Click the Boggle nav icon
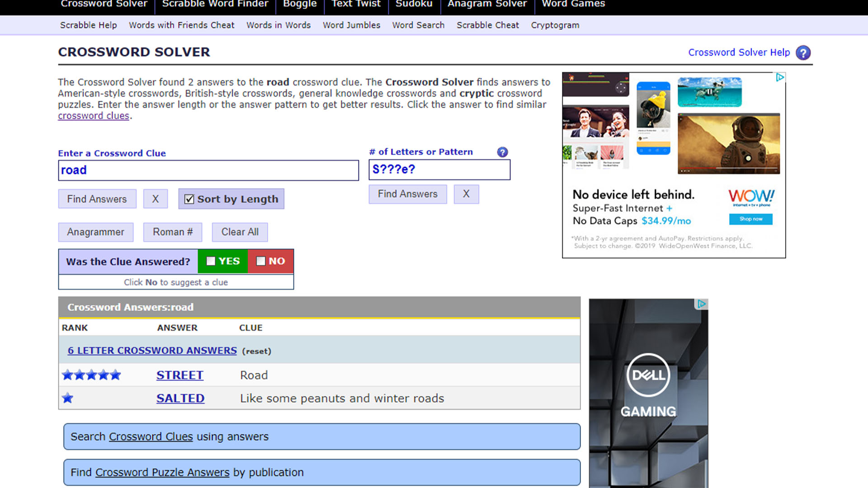This screenshot has width=868, height=488. pyautogui.click(x=301, y=4)
